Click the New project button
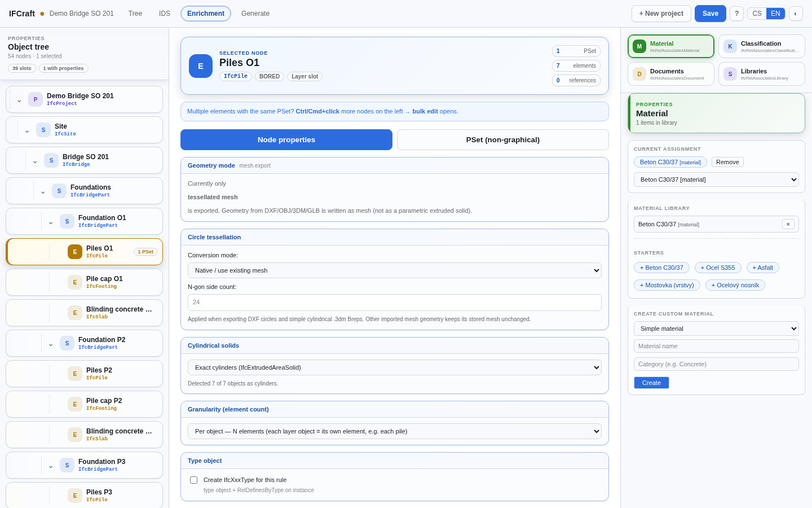This screenshot has width=812, height=508. (661, 14)
